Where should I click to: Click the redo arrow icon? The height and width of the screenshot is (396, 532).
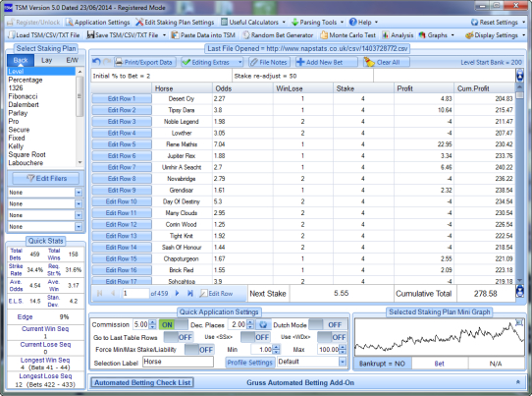point(107,62)
